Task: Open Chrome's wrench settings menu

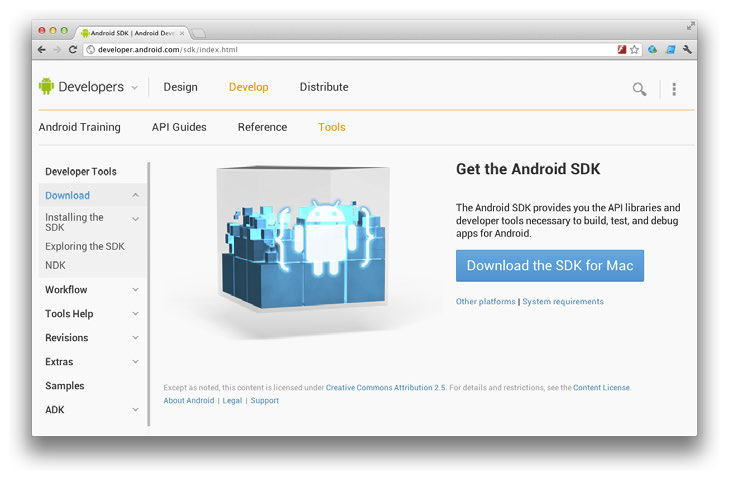Action: pyautogui.click(x=688, y=49)
